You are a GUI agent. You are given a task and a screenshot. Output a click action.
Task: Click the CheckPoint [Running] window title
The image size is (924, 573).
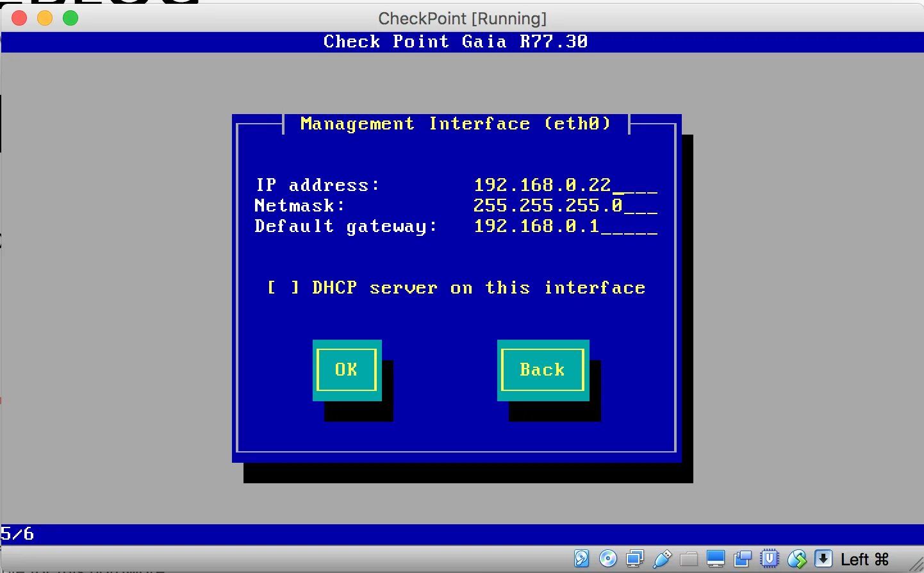point(463,19)
